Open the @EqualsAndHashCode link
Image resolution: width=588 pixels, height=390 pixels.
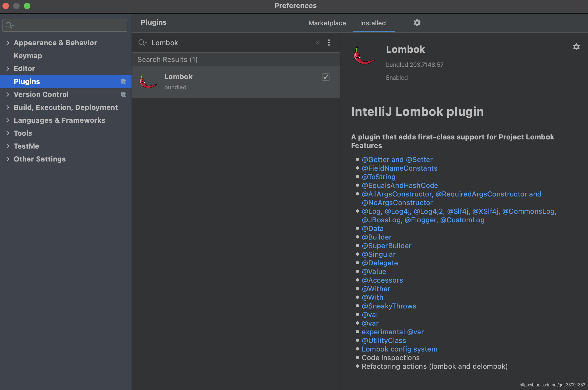(400, 185)
